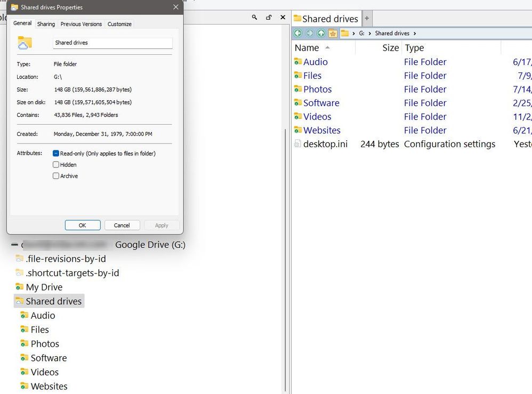Select Websites in the folder tree
Viewport: 532px width, 394px height.
coord(49,386)
